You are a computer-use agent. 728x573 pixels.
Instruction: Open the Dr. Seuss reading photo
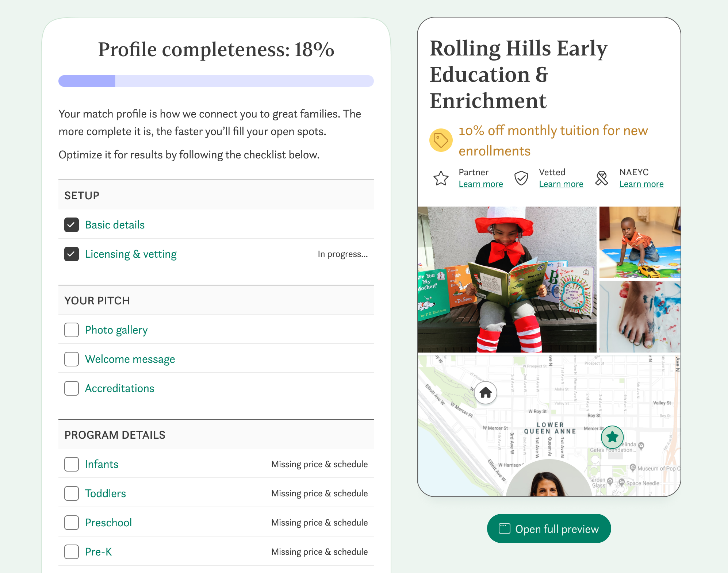click(507, 280)
